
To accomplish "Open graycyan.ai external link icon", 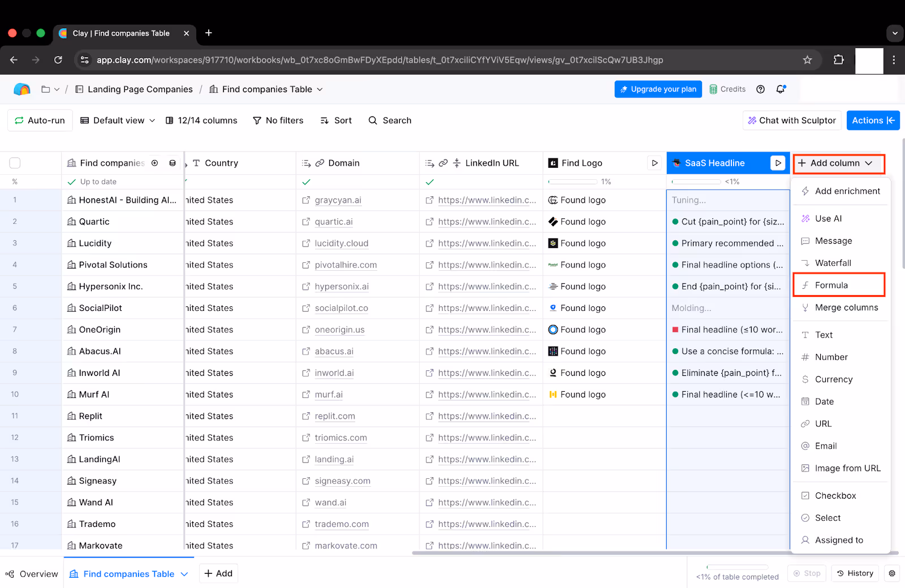I will (306, 200).
